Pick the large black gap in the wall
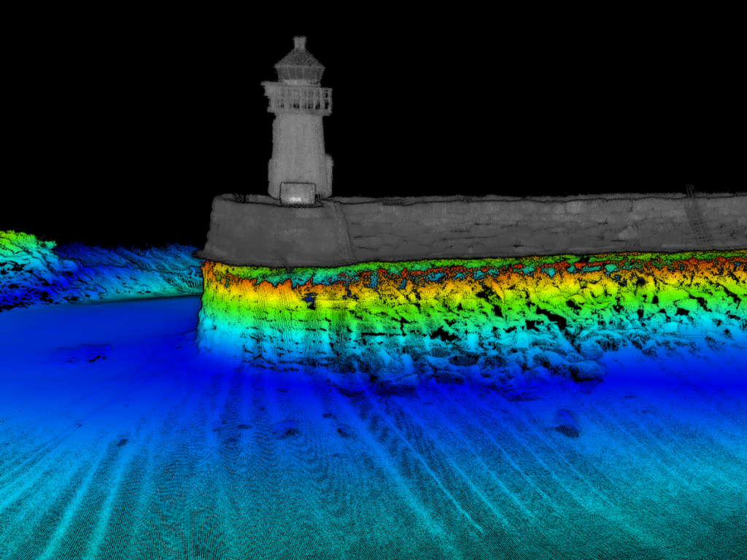The image size is (747, 560). tap(440, 333)
